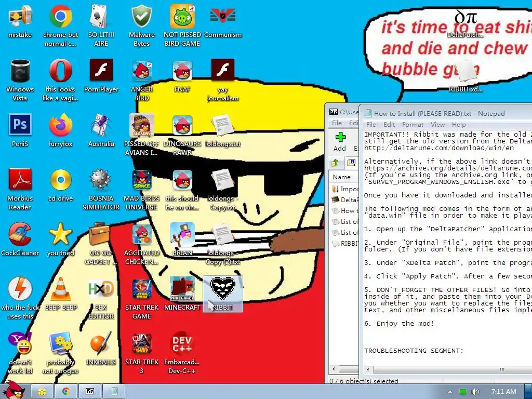The image size is (532, 399).
Task: Open the Malware Bytes desktop icon
Action: 142,25
